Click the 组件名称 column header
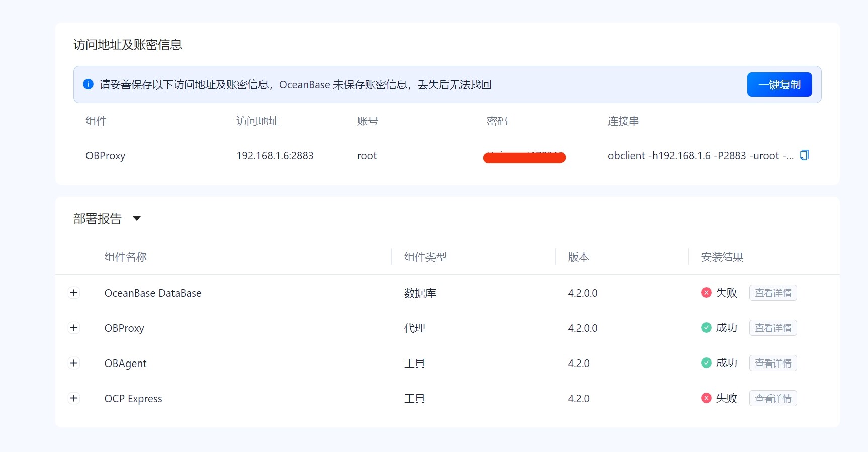 click(x=126, y=257)
